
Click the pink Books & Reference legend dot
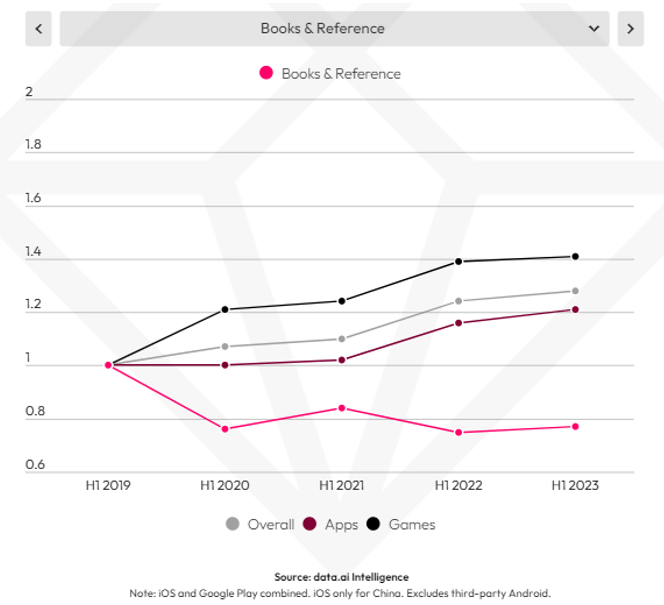pyautogui.click(x=266, y=73)
